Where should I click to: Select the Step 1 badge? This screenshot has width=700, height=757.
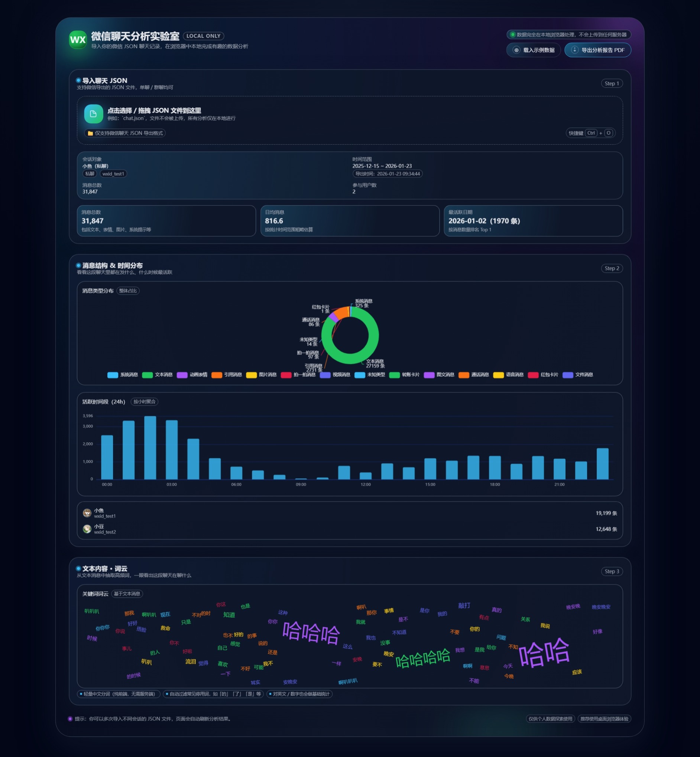[611, 83]
